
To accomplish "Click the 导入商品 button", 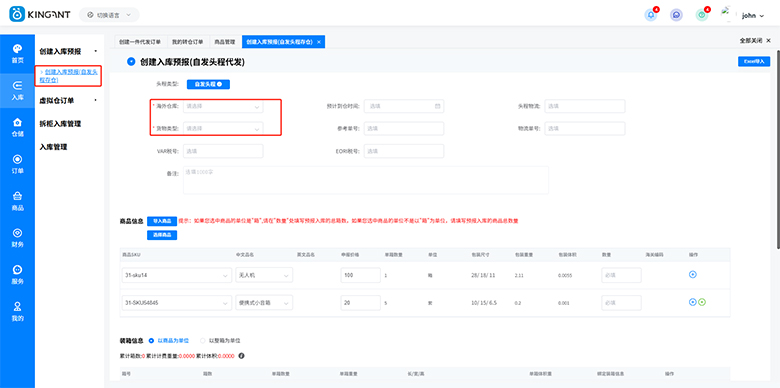I will point(162,221).
